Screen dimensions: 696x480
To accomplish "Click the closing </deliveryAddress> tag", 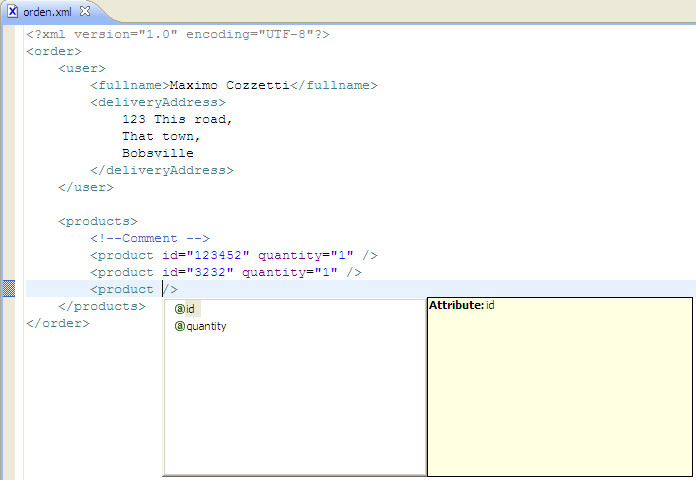I will [x=162, y=171].
